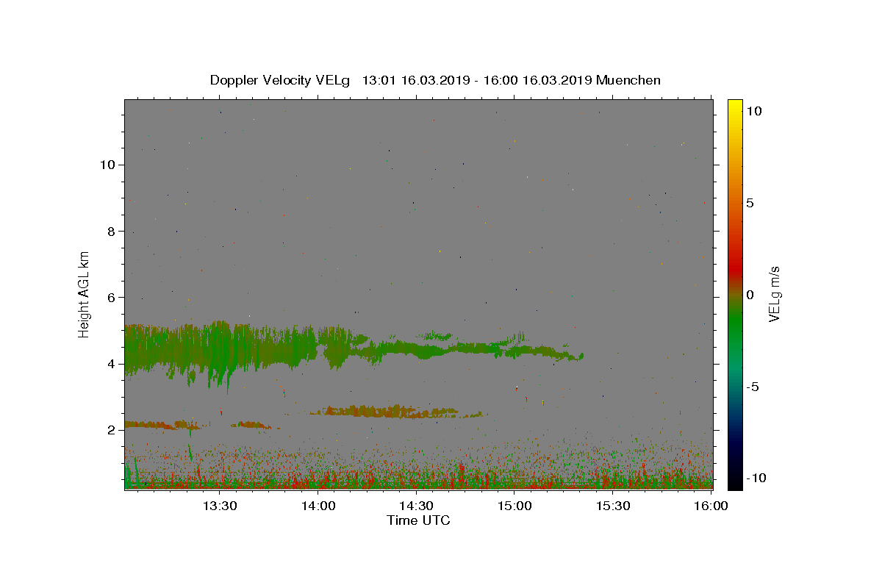
Task: Click the "15:30" time tick label
Action: tap(613, 506)
